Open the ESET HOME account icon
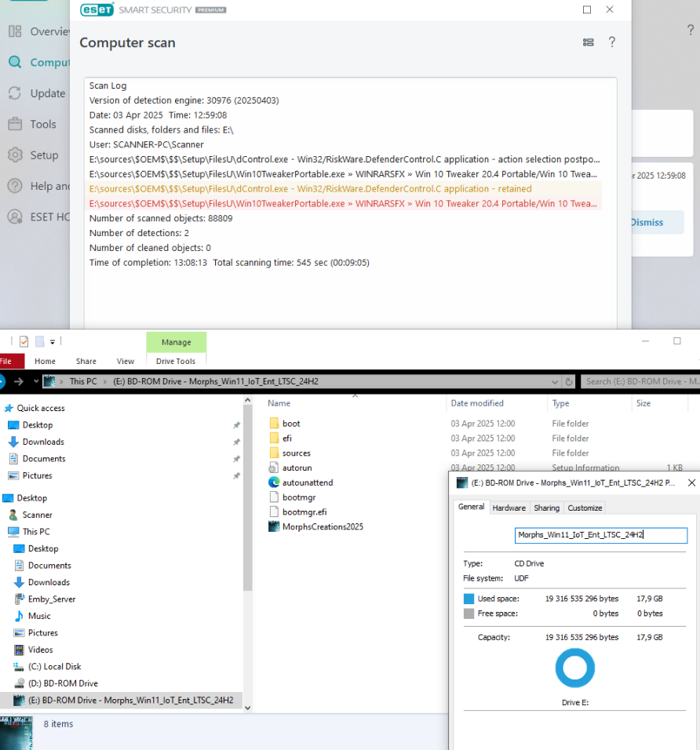This screenshot has width=700, height=750. (x=16, y=217)
